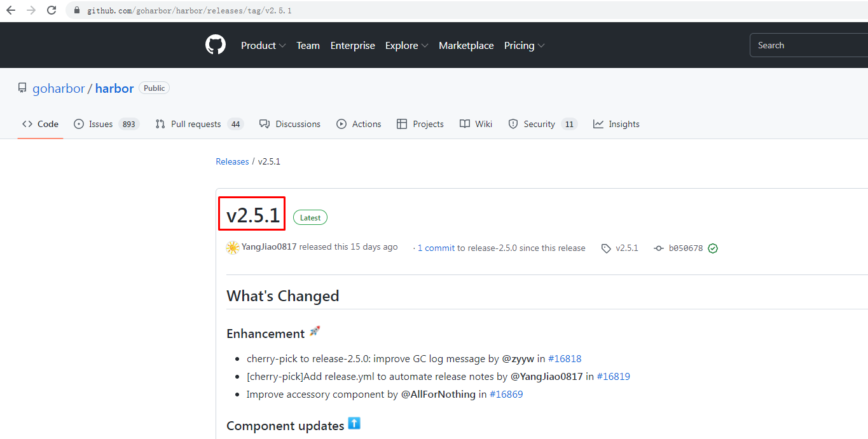This screenshot has width=868, height=439.
Task: Expand the Product dropdown menu
Action: [x=263, y=46]
